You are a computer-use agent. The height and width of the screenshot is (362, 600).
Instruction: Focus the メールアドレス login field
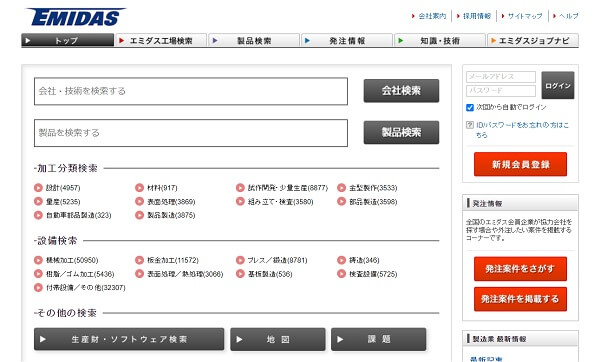click(501, 77)
